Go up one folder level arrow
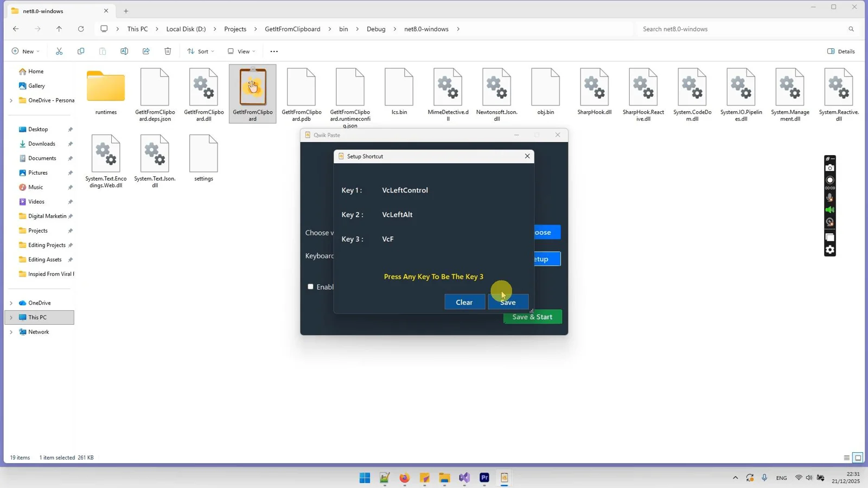 59,29
